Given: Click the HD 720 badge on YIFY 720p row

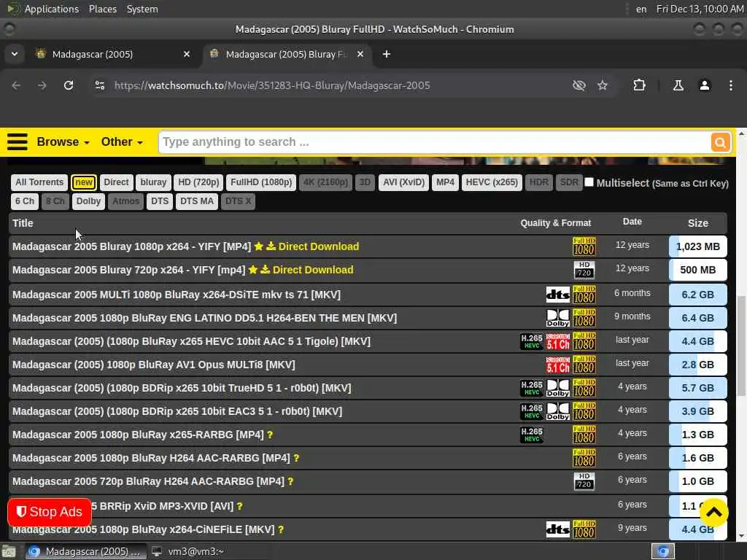Looking at the screenshot, I should click(584, 270).
